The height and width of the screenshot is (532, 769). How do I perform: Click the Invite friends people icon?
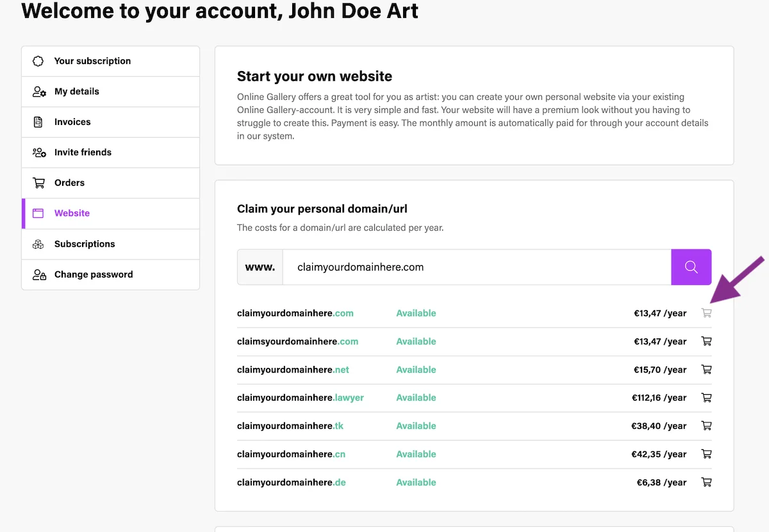pyautogui.click(x=39, y=153)
